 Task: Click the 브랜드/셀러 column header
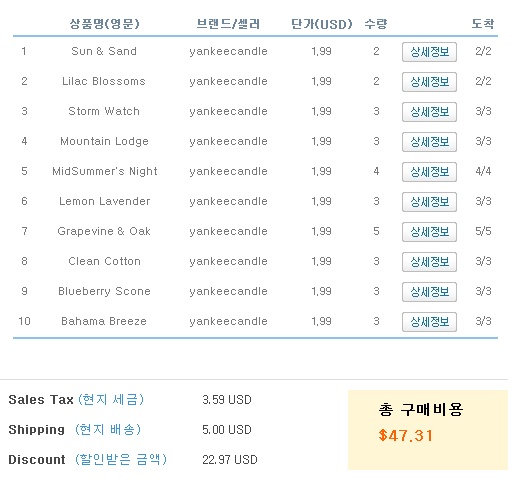coord(228,24)
